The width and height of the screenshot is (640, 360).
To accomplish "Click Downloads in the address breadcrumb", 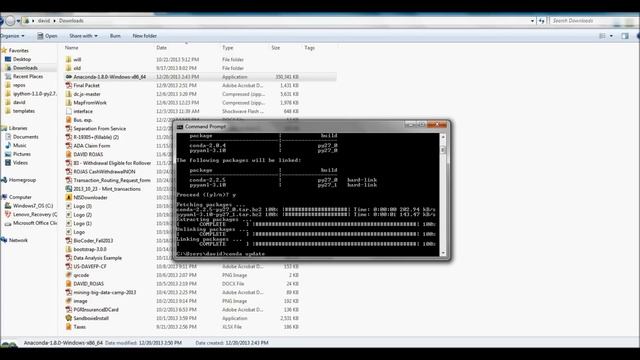I will click(71, 20).
